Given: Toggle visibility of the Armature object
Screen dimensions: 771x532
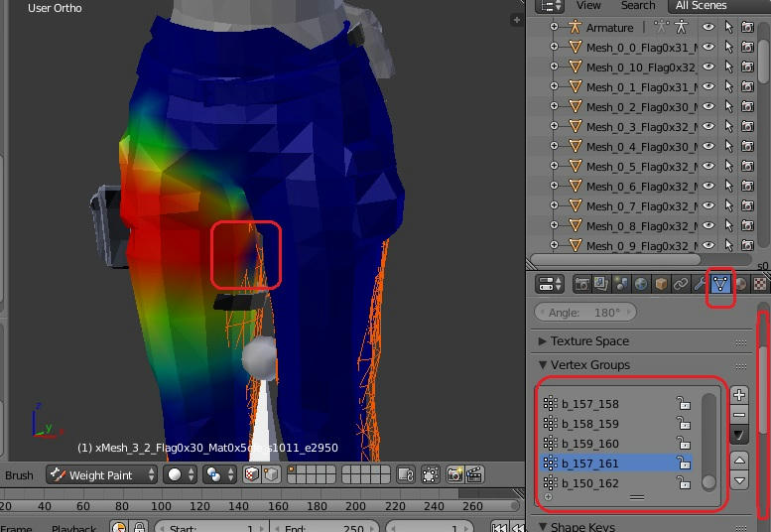Looking at the screenshot, I should tap(708, 28).
